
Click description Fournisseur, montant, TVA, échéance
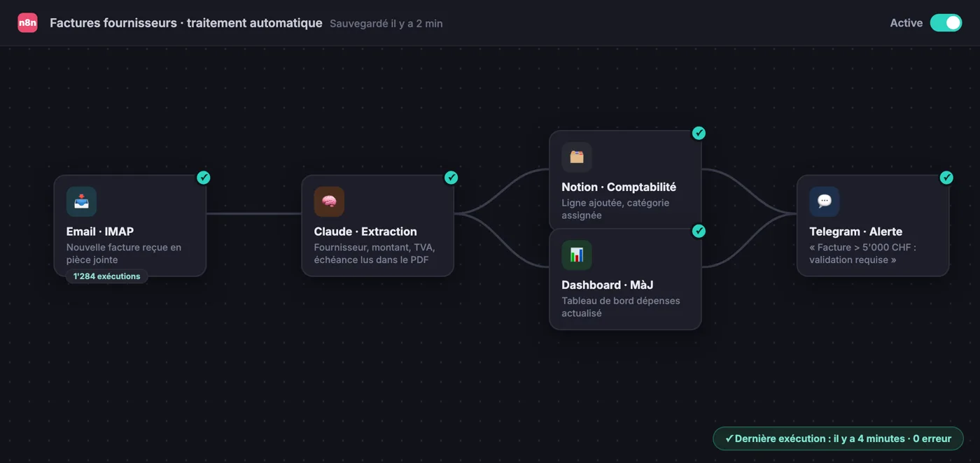[374, 253]
